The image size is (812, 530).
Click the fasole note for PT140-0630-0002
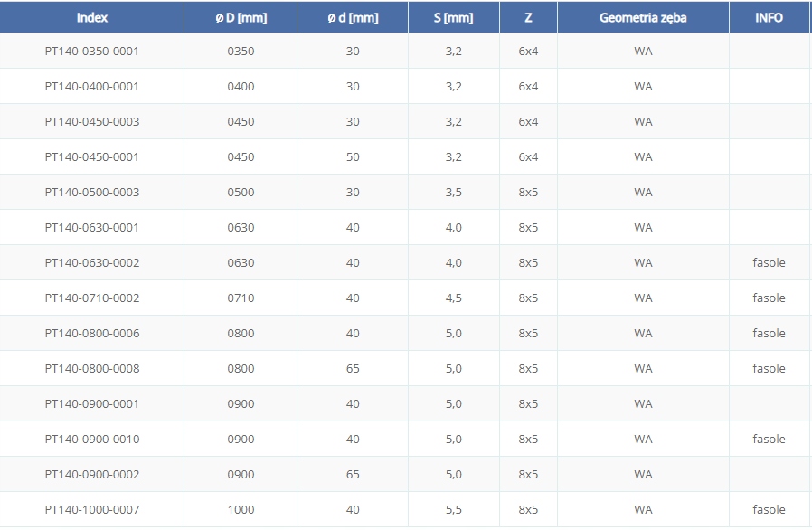(769, 263)
